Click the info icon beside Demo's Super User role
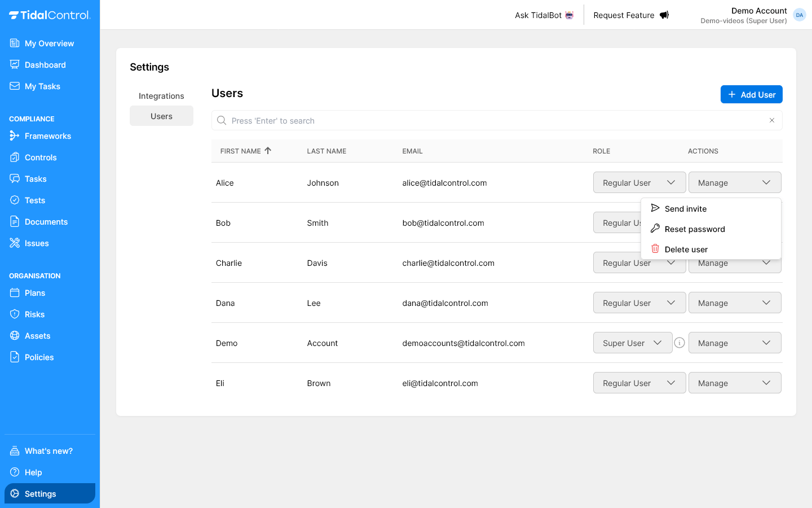 679,343
